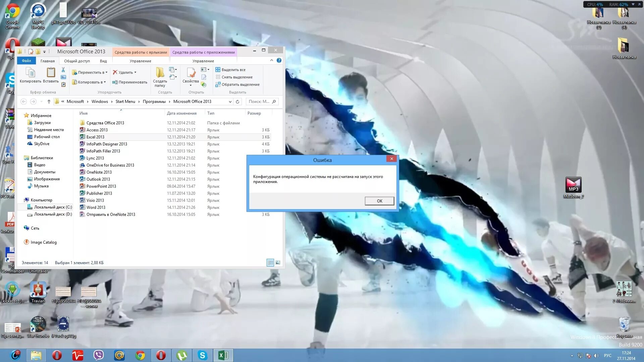This screenshot has width=644, height=362.
Task: Switch to the Главная ribbon tab
Action: coord(47,61)
